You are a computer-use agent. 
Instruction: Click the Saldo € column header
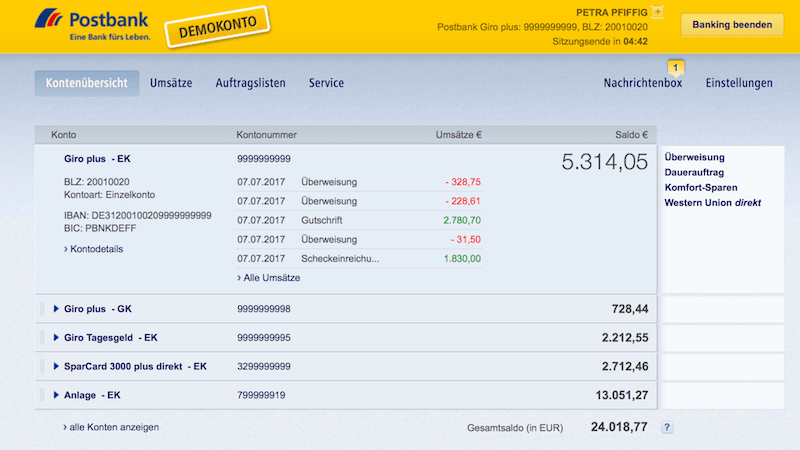(631, 135)
